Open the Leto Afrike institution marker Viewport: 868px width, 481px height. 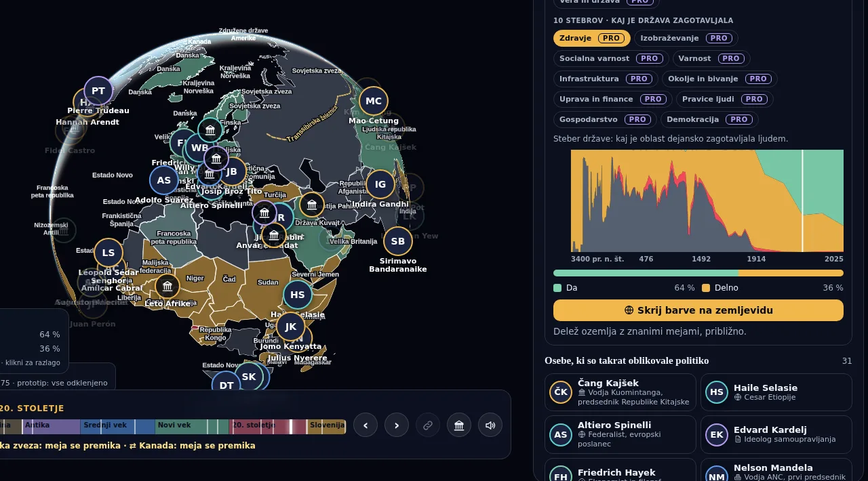pyautogui.click(x=167, y=287)
